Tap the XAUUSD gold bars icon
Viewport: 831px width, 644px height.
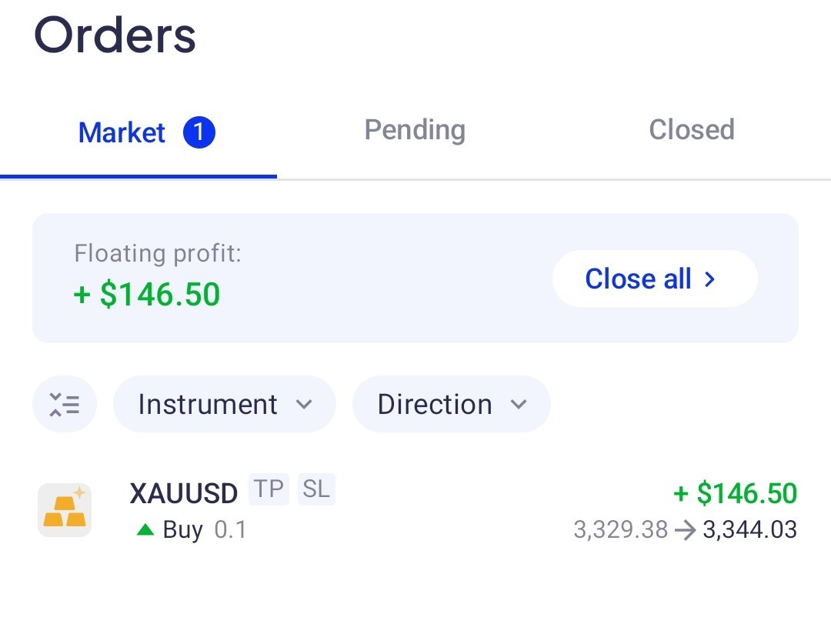65,510
